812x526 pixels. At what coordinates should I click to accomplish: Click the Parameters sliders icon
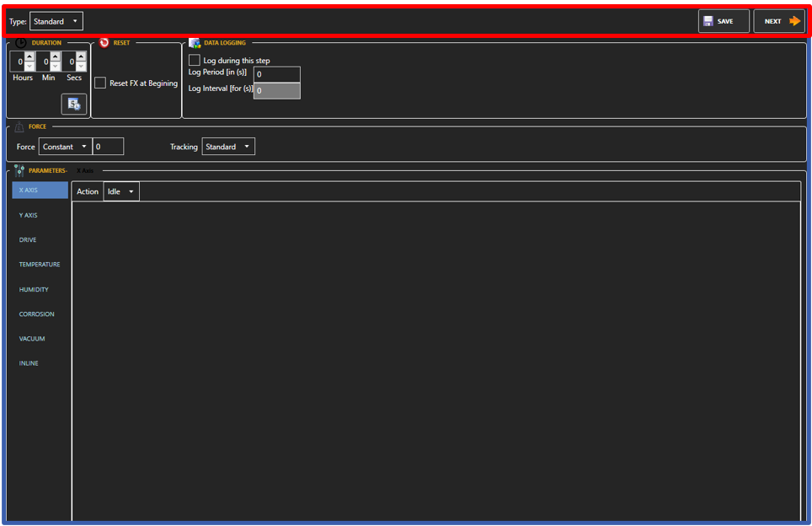(x=17, y=169)
